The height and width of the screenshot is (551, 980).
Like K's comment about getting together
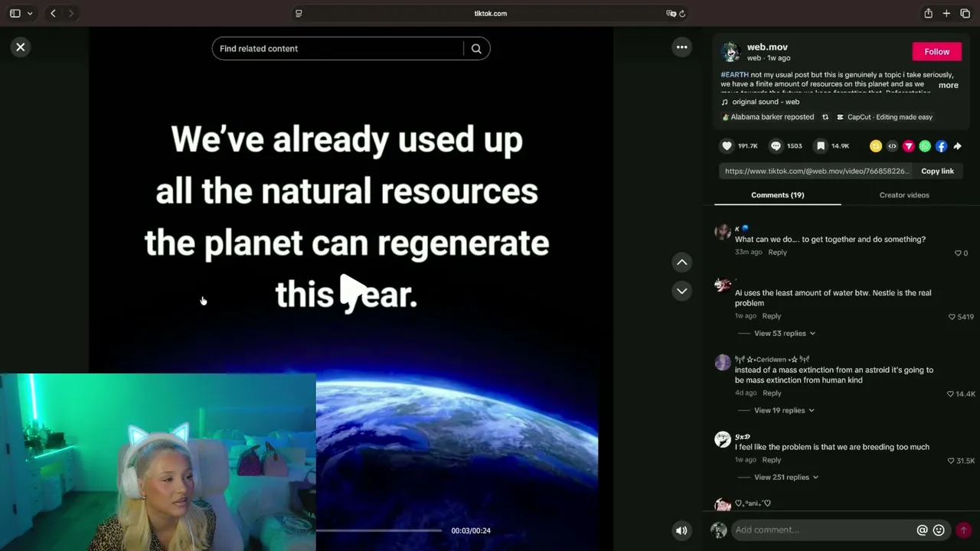pyautogui.click(x=958, y=253)
